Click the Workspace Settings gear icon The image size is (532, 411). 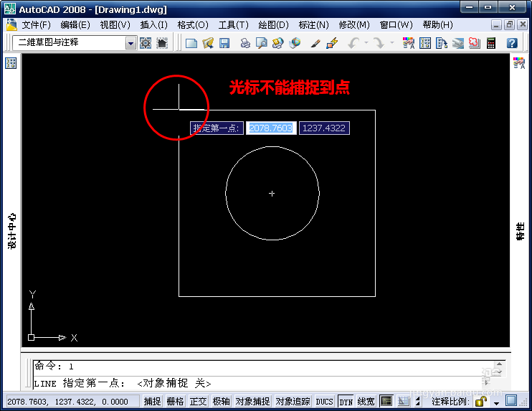(146, 43)
